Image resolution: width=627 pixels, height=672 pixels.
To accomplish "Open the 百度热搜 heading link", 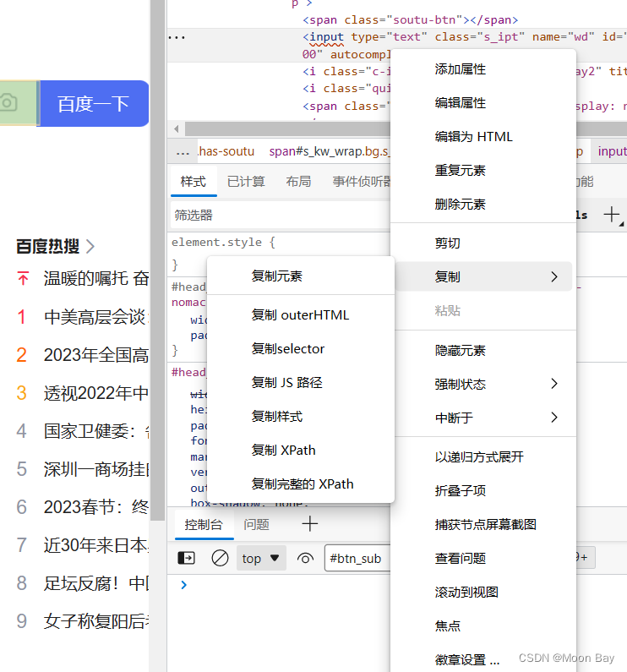I will 47,246.
